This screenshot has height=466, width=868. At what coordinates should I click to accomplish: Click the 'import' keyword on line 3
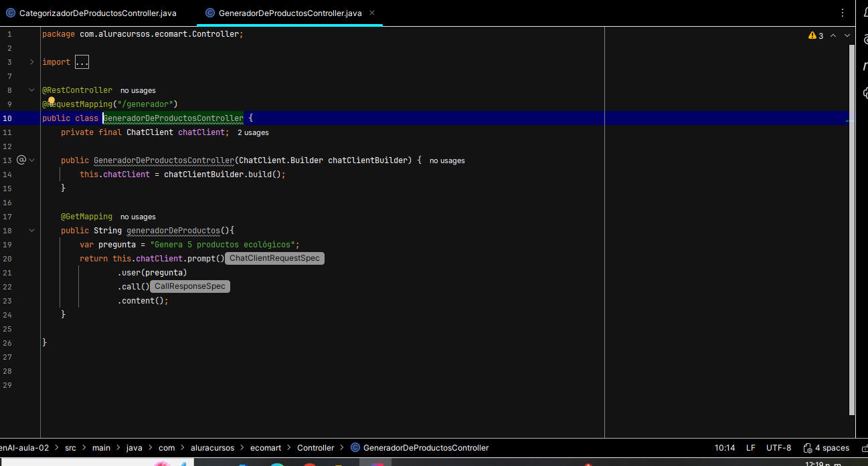click(x=56, y=62)
